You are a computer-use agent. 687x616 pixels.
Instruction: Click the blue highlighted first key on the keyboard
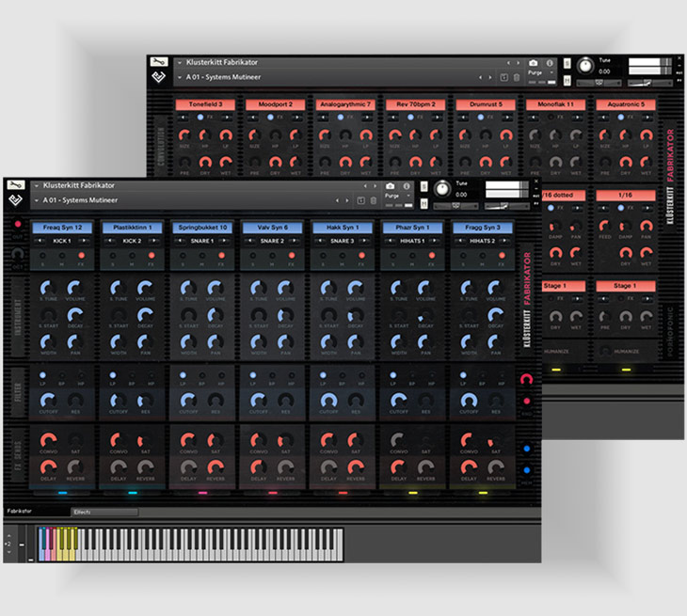[41, 545]
